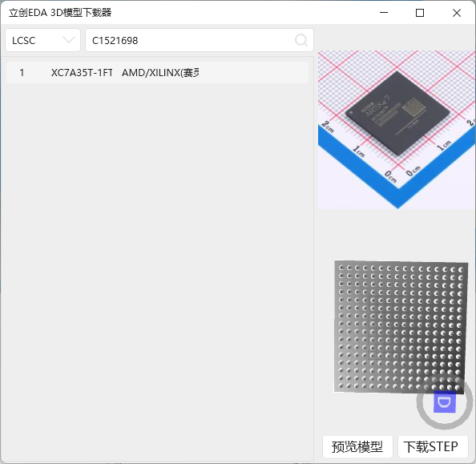Click the purple square overlay icon
The height and width of the screenshot is (464, 476).
(445, 401)
